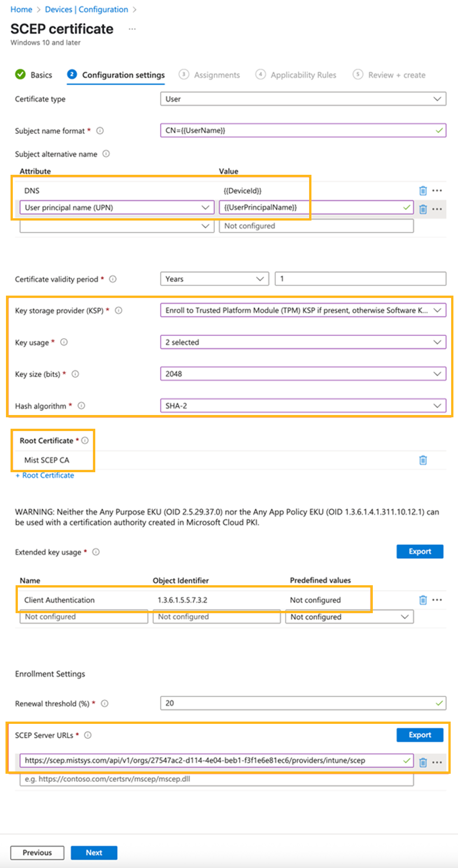Expand the Key usage dropdown
The width and height of the screenshot is (458, 868).
pyautogui.click(x=303, y=342)
